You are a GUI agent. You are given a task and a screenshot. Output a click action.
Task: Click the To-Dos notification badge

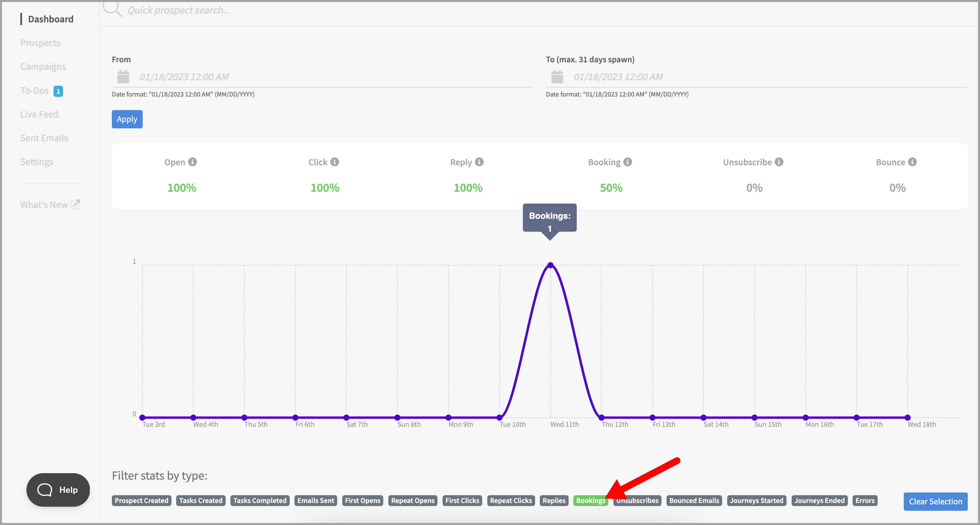point(58,91)
